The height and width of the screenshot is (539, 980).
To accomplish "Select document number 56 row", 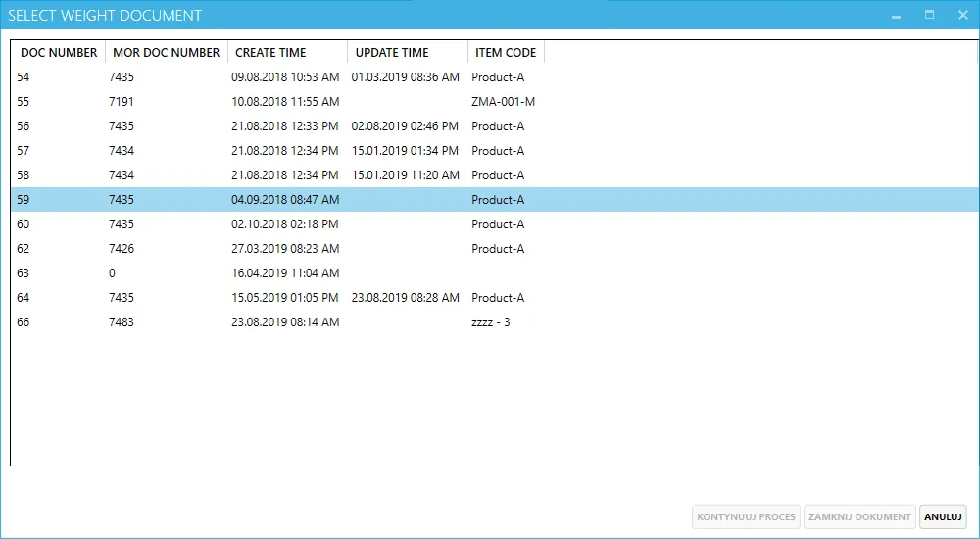I will coord(495,126).
